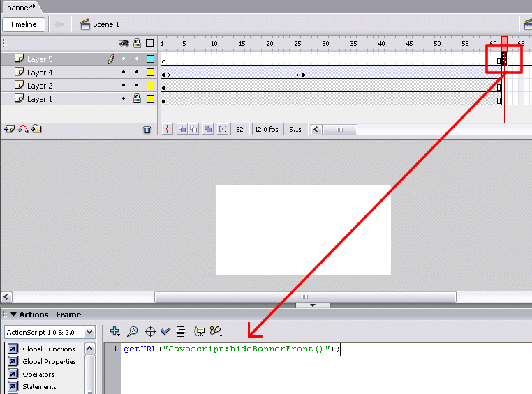This screenshot has width=532, height=394.
Task: Click Insert Layer Folder icon
Action: pyautogui.click(x=36, y=129)
